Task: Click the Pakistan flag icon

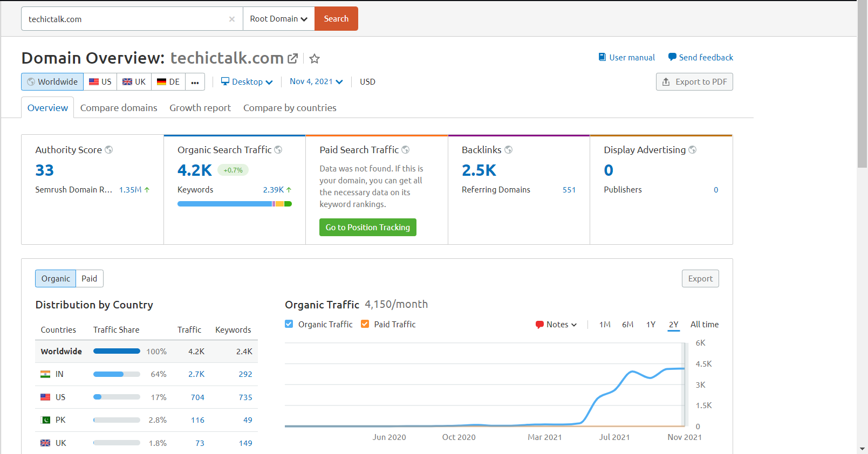Action: [45, 420]
